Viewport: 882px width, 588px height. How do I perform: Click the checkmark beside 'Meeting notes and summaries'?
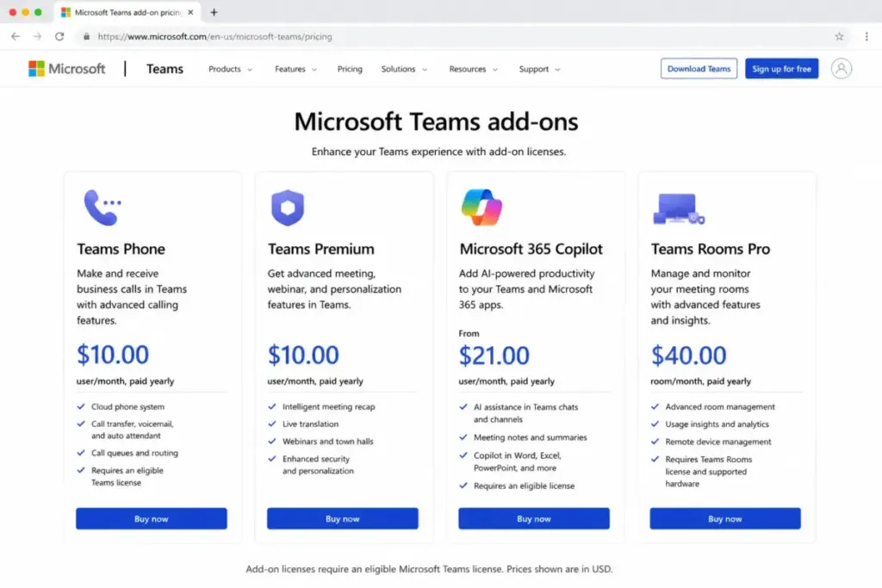[463, 436]
